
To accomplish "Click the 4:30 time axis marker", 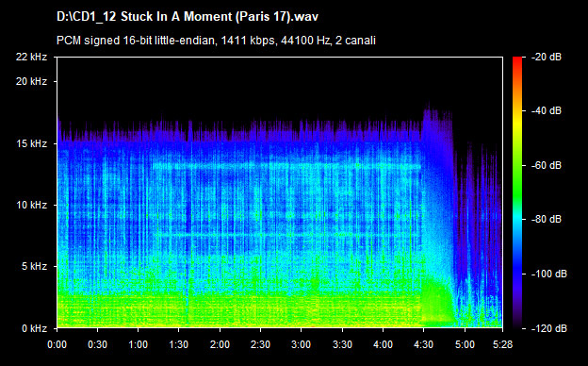I will click(423, 344).
